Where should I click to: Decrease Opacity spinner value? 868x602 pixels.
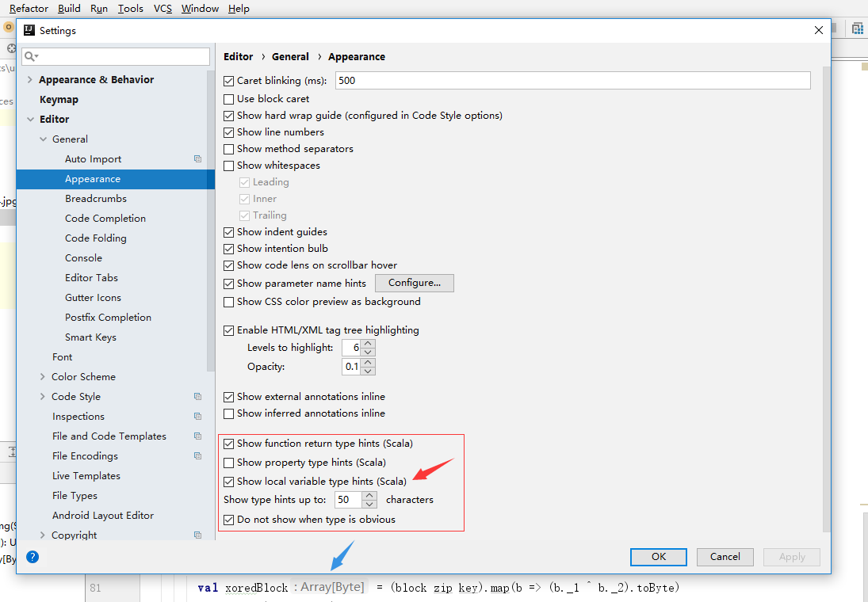tap(368, 371)
